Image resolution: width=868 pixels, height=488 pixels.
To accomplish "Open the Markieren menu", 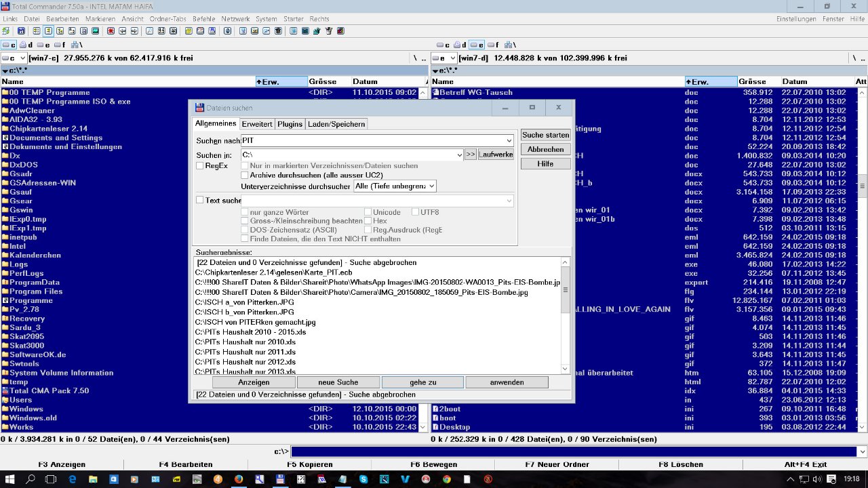I will click(x=100, y=18).
